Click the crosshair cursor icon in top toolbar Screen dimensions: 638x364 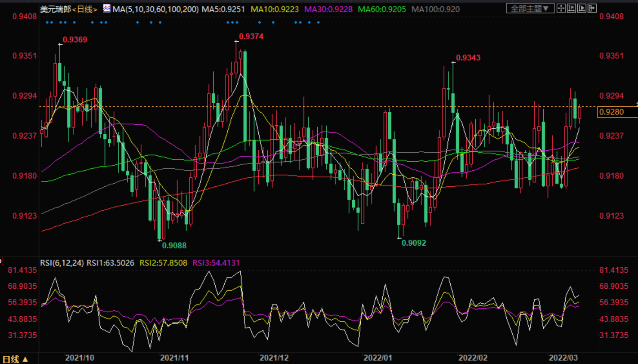[x=561, y=8]
